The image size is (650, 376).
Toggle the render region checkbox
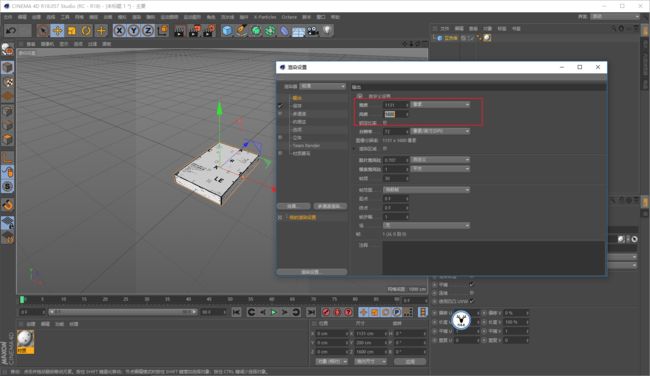click(385, 148)
